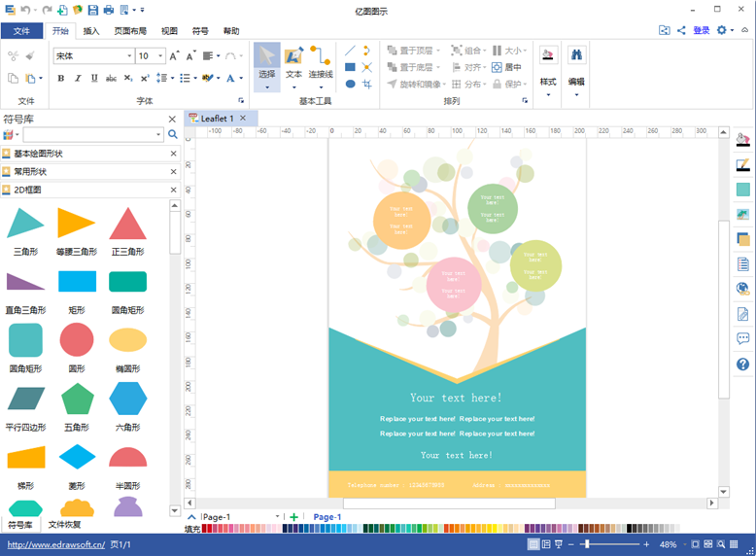Open the 宋体 font name dropdown
756x556 pixels.
coord(129,56)
